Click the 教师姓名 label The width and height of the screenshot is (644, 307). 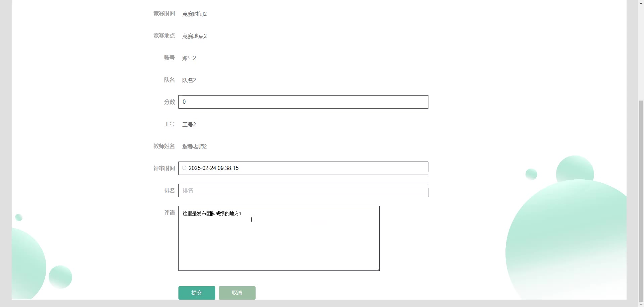pyautogui.click(x=164, y=146)
